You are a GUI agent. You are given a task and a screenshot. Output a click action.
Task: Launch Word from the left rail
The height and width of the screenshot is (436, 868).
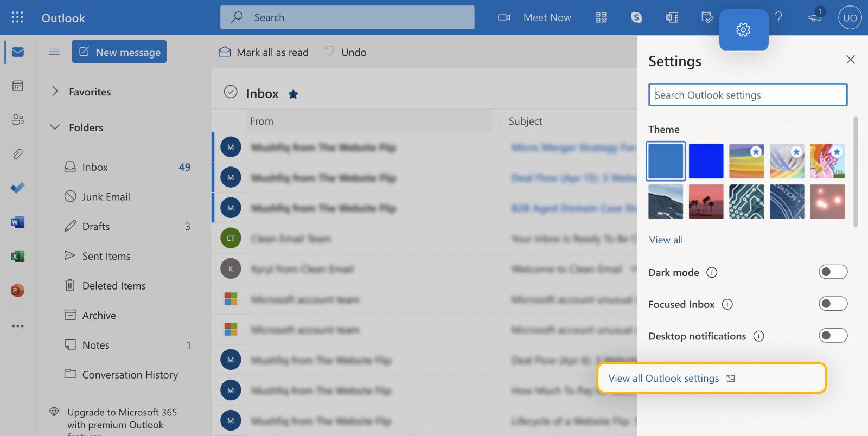tap(18, 222)
